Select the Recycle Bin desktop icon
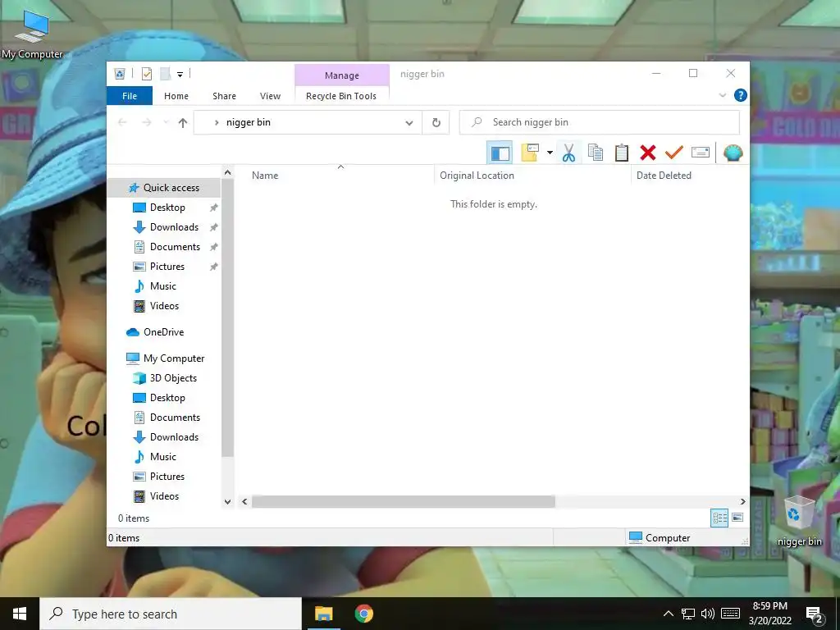 click(799, 521)
